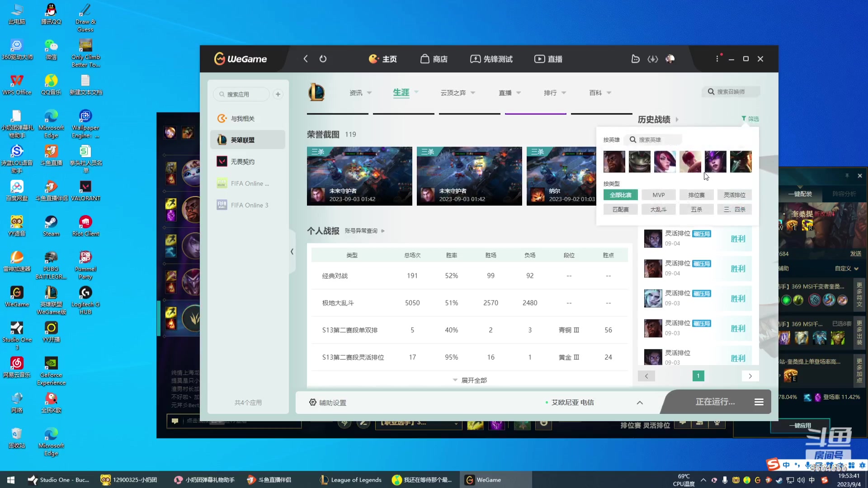868x488 pixels.
Task: Open Logitech G HUB desktop icon
Action: (85, 300)
